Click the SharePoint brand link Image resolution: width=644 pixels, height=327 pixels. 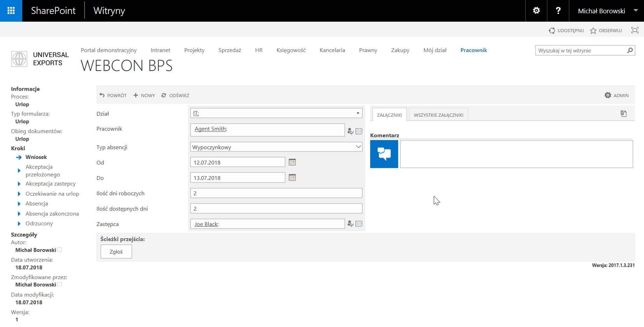[53, 11]
